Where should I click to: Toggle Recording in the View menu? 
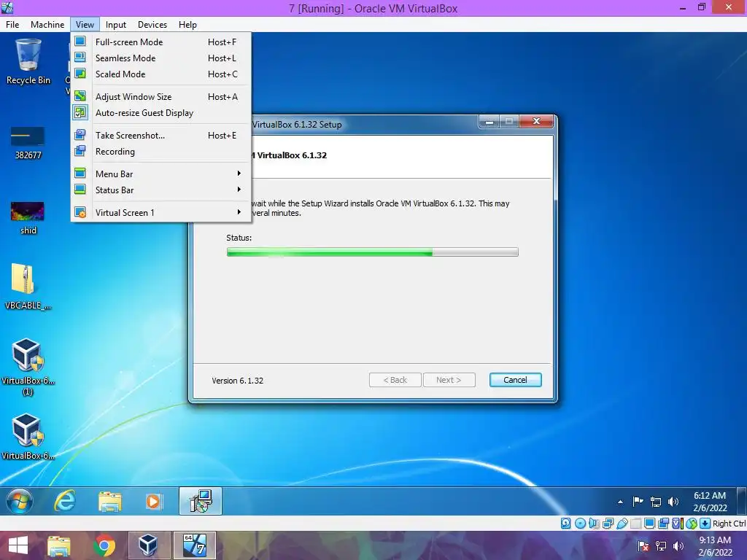(161, 152)
